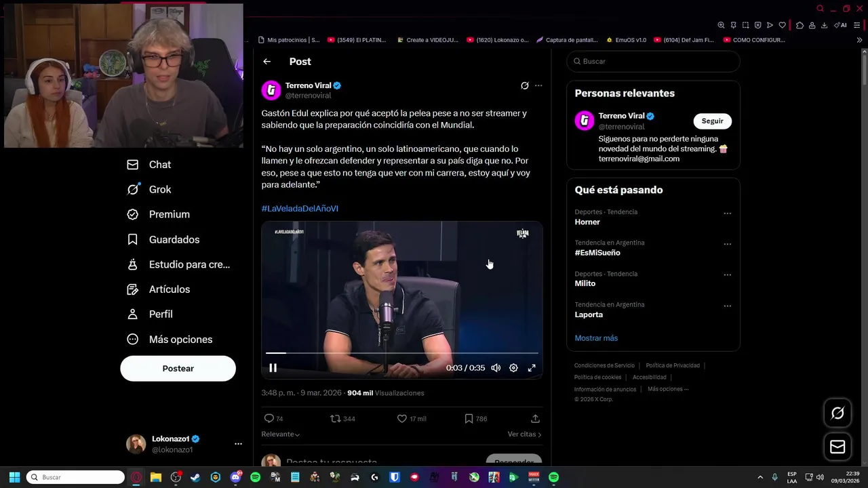Click the browser pin icon
868x488 pixels.
tap(733, 25)
